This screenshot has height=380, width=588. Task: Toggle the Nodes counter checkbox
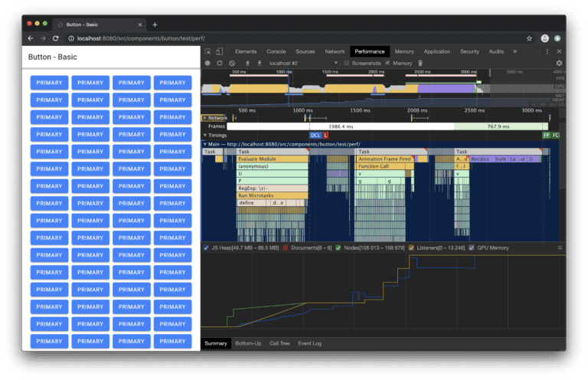(338, 248)
